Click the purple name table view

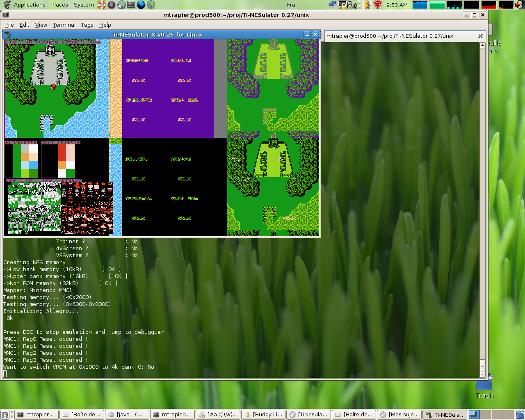pos(168,89)
